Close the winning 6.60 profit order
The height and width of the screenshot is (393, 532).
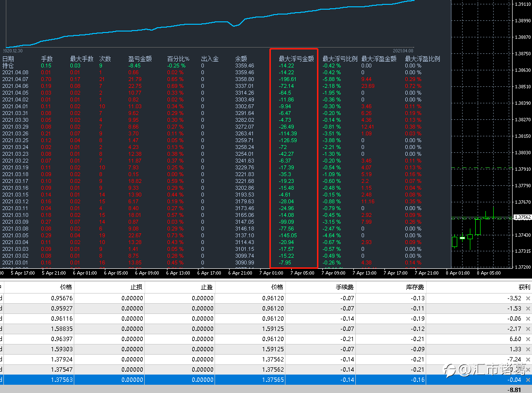click(x=528, y=339)
